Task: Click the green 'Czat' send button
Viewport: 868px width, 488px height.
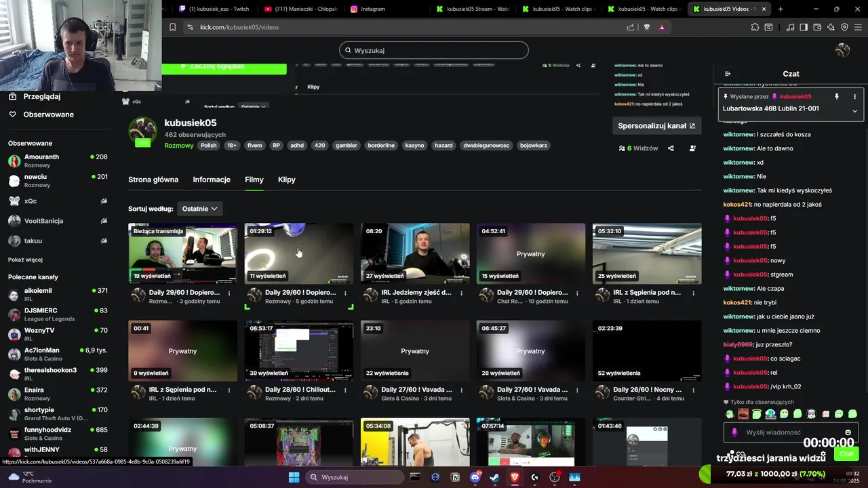Action: tap(846, 454)
